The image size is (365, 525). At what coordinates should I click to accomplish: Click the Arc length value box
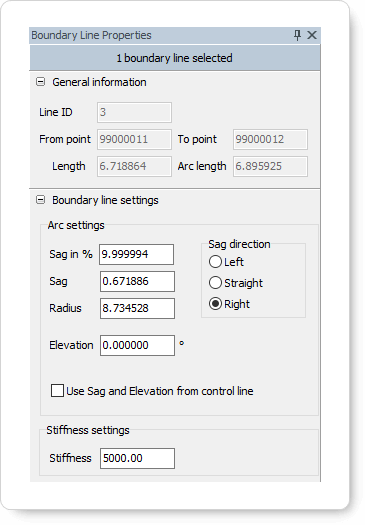click(271, 166)
